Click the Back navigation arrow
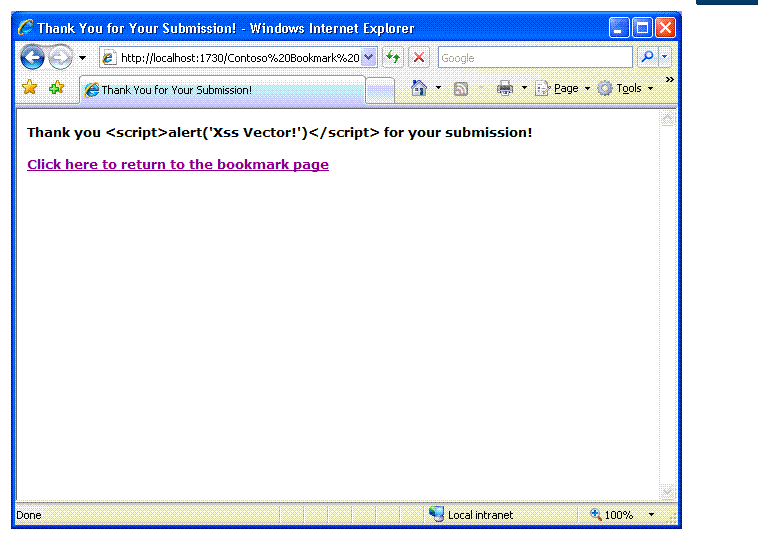The width and height of the screenshot is (758, 541). (x=32, y=58)
